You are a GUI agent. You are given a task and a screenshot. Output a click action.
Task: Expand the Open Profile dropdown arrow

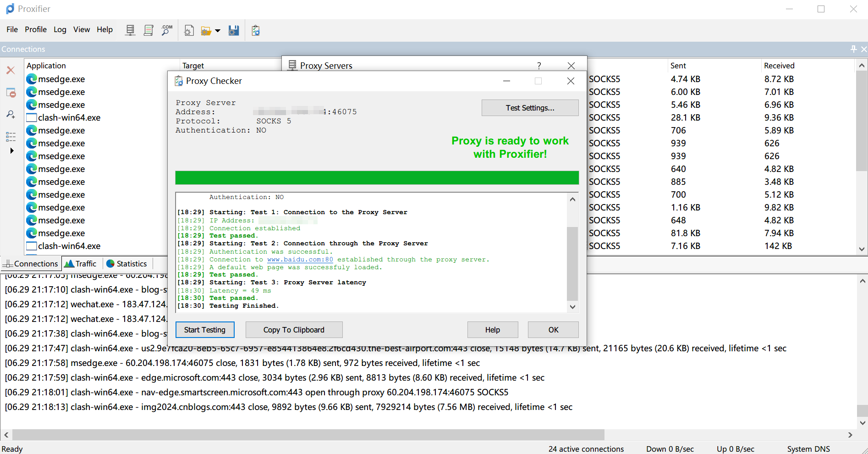(x=218, y=31)
